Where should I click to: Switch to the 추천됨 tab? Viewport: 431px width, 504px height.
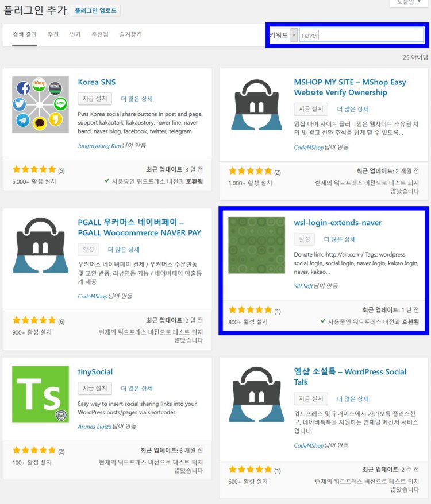tap(100, 34)
